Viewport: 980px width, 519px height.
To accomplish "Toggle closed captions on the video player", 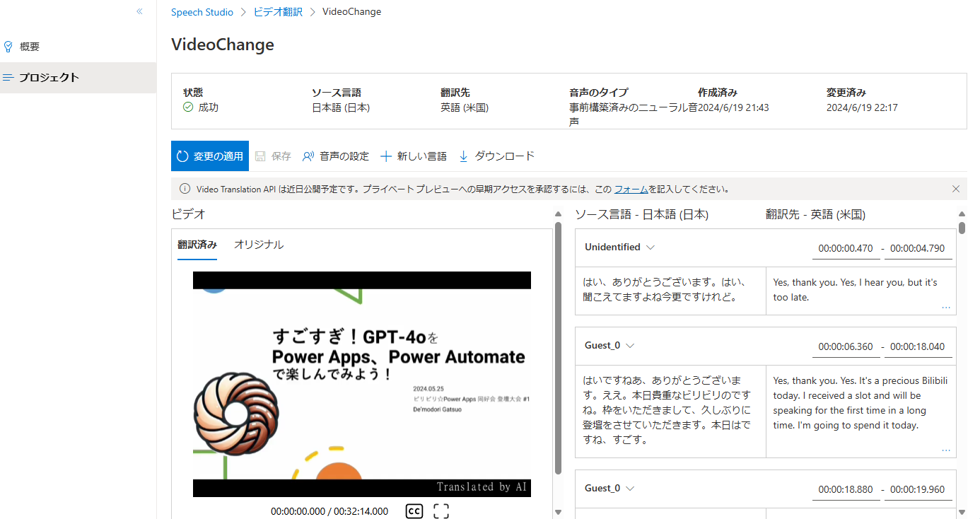I will [x=414, y=511].
